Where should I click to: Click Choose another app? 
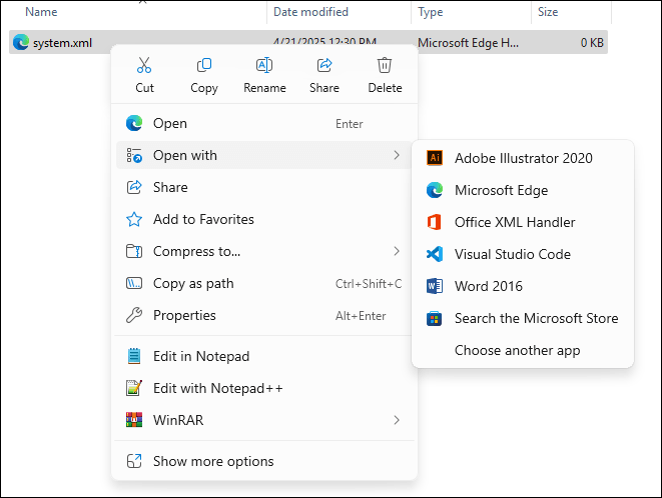(517, 350)
